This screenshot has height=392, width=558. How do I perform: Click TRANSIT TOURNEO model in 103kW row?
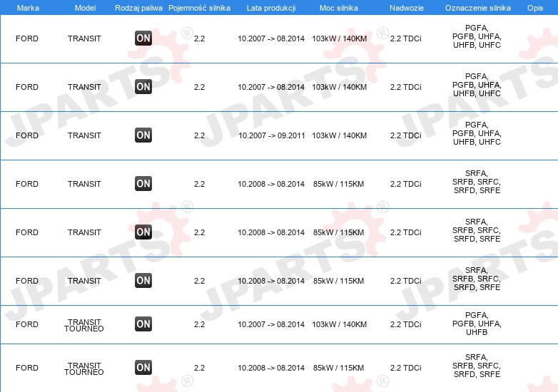[x=84, y=325]
